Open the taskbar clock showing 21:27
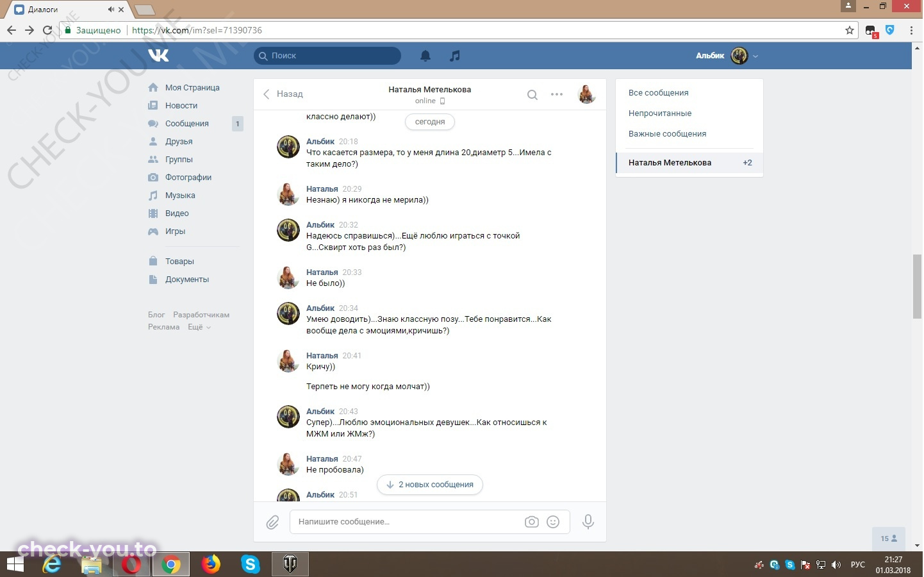The image size is (924, 577). 893,565
